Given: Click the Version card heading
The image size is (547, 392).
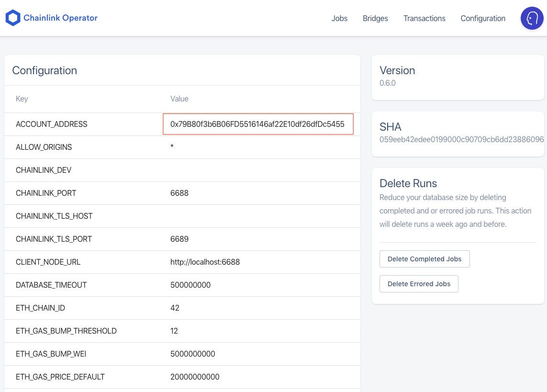Looking at the screenshot, I should 397,70.
